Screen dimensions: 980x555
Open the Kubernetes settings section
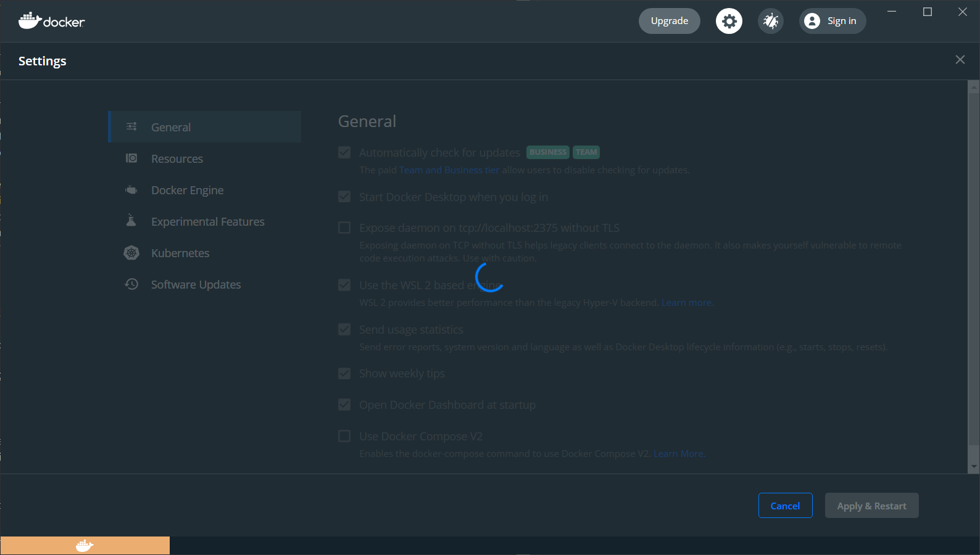[205, 253]
